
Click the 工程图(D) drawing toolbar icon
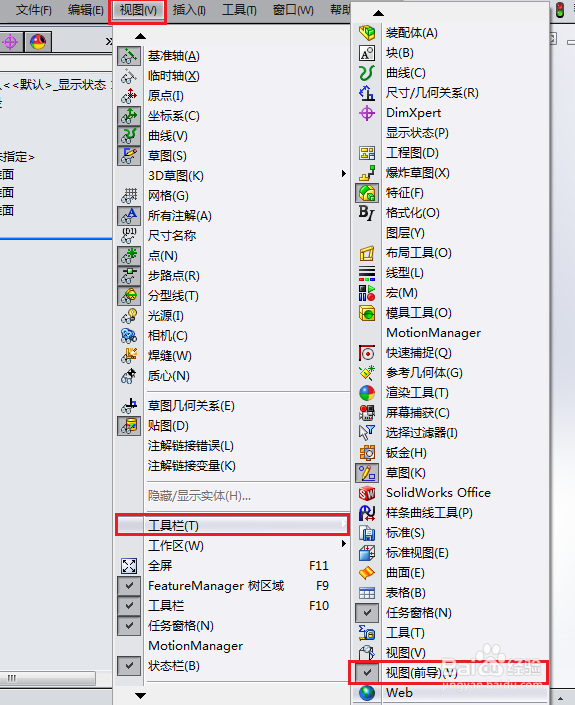(x=367, y=153)
